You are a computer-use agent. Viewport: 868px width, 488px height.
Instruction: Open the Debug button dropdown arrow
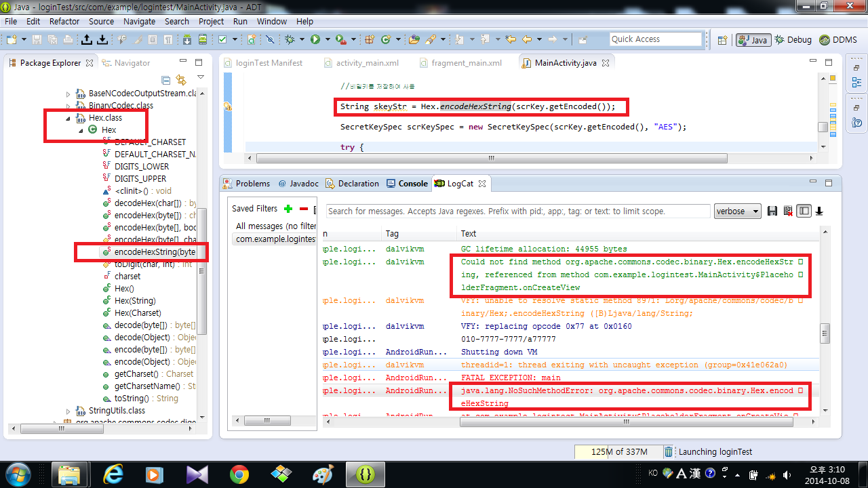coord(302,39)
